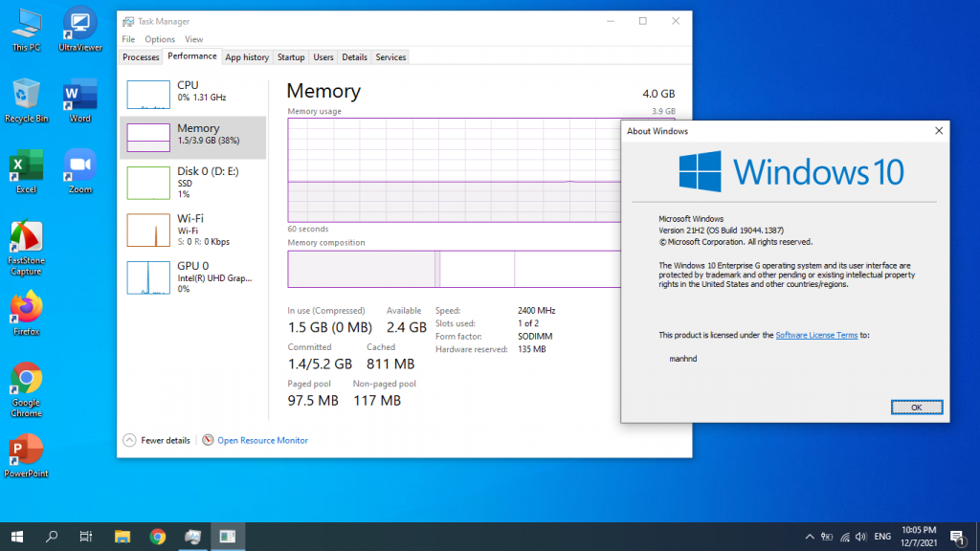Click the ENG language indicator
Screen dimensions: 980x551
[x=882, y=537]
